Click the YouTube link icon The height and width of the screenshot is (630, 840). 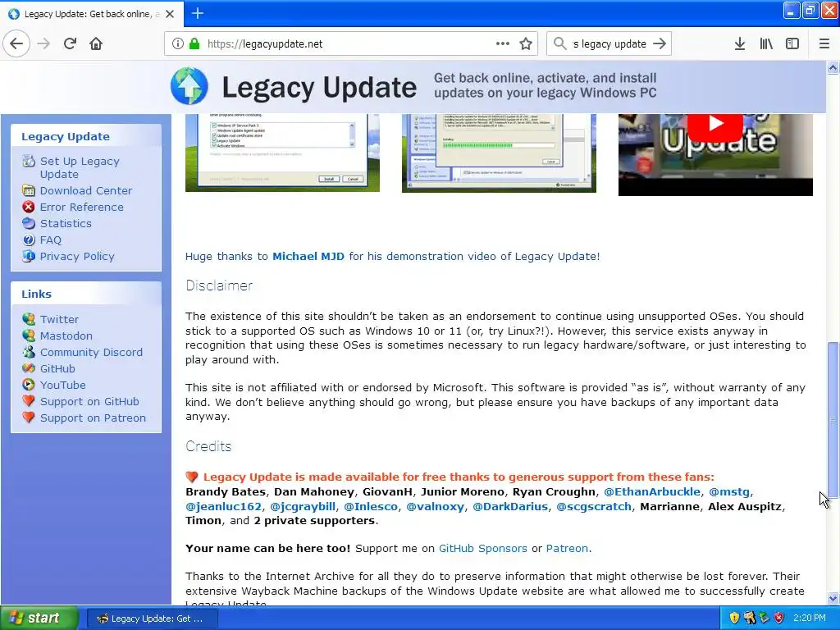(29, 385)
